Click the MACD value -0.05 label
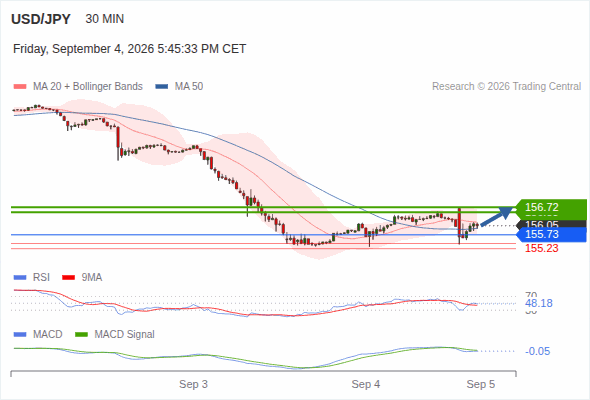Screen dimensions: 590x400 click(537, 351)
